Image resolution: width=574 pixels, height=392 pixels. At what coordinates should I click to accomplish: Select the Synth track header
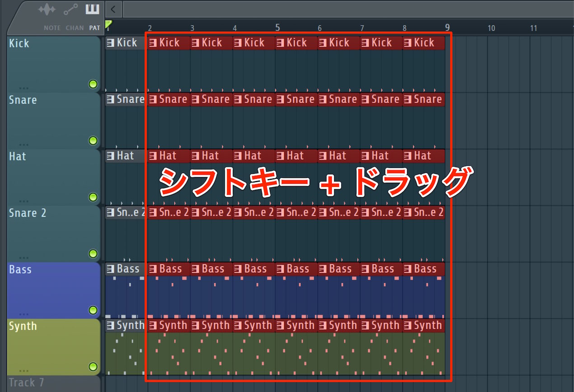[x=54, y=346]
